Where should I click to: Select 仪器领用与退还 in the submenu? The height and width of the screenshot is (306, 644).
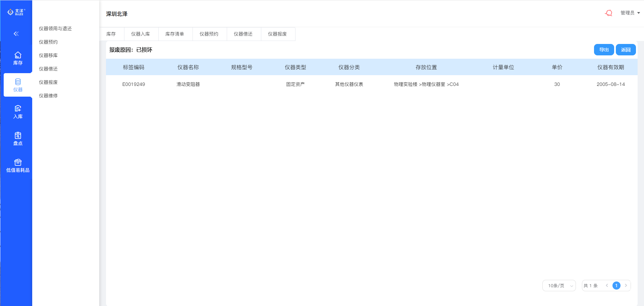click(x=55, y=29)
